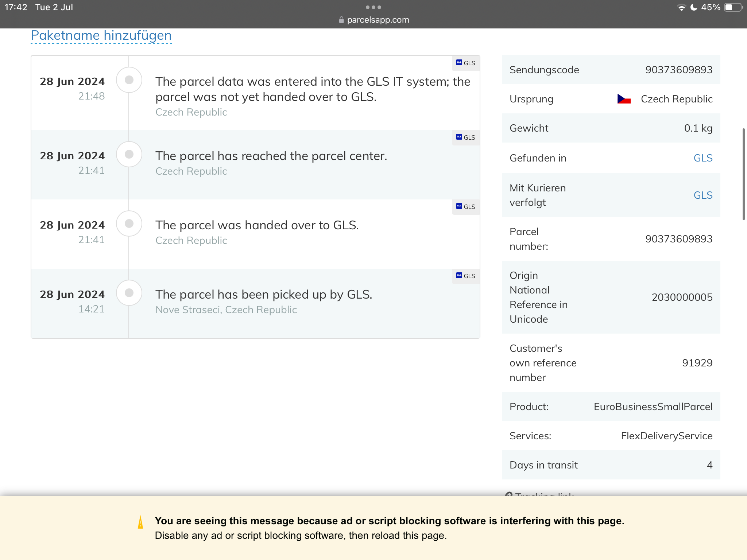
Task: Click the timeline marker for parcel center event
Action: point(129,154)
